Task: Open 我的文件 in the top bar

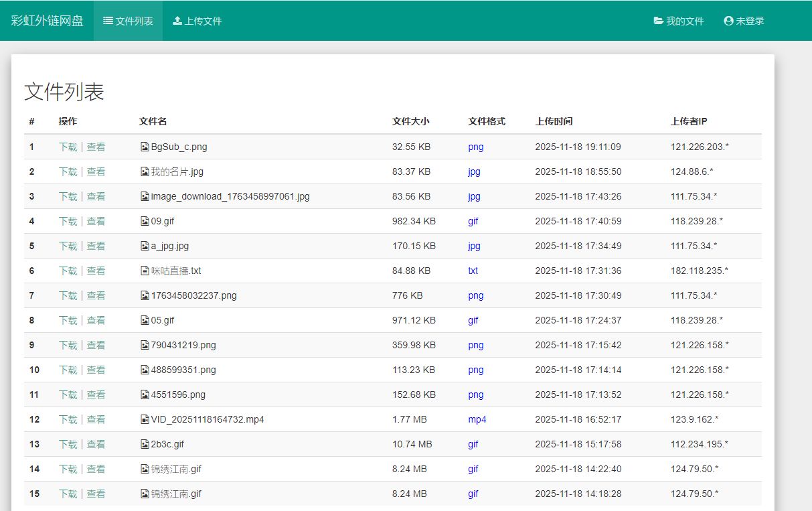Action: (679, 21)
